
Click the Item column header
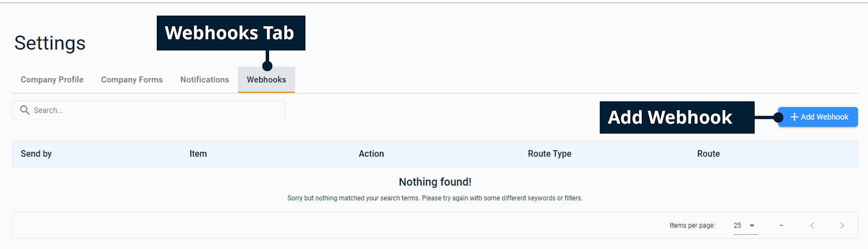point(198,154)
